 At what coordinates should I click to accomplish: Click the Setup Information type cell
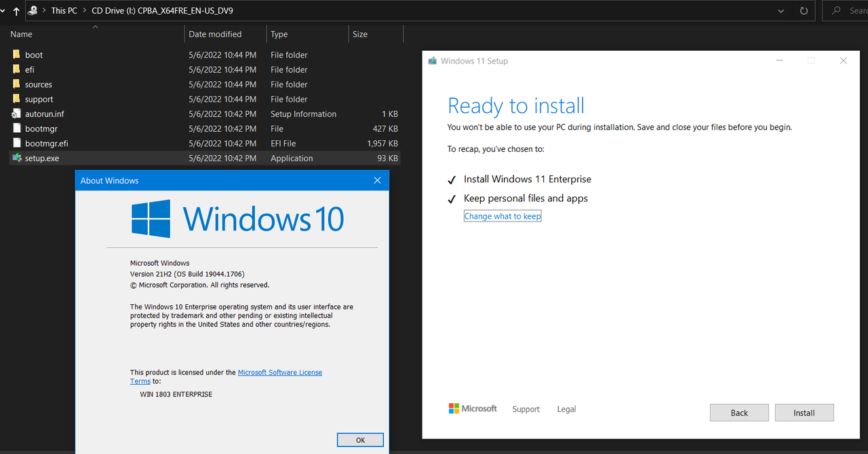[303, 114]
